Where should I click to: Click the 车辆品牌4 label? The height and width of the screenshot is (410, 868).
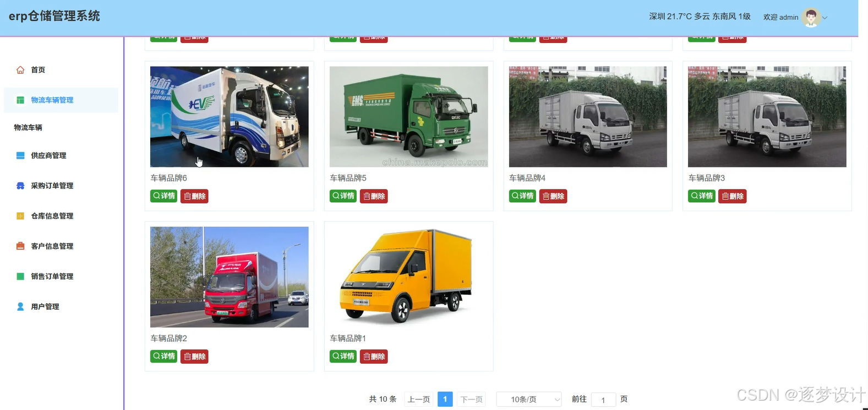tap(528, 178)
